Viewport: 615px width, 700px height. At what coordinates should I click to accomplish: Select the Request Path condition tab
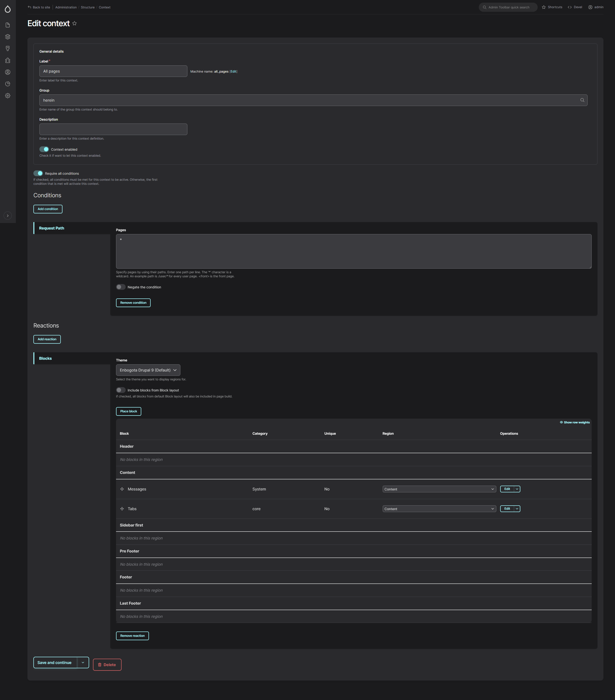point(51,228)
